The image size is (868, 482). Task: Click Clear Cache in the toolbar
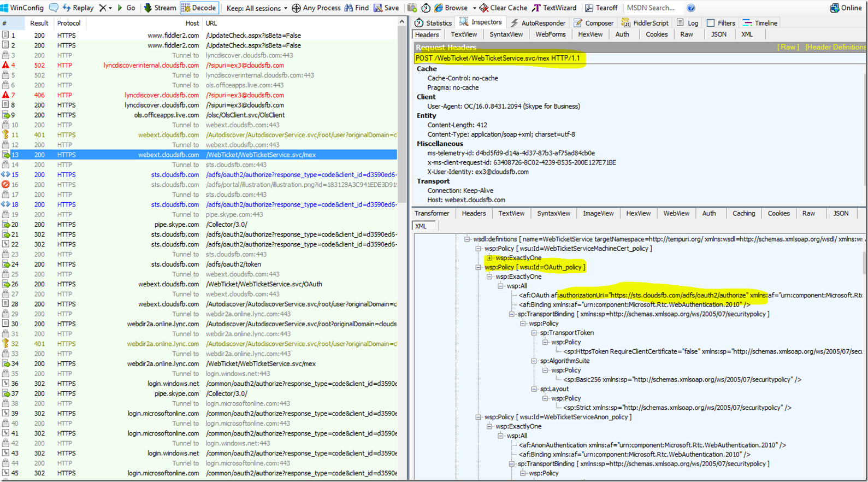tap(503, 8)
